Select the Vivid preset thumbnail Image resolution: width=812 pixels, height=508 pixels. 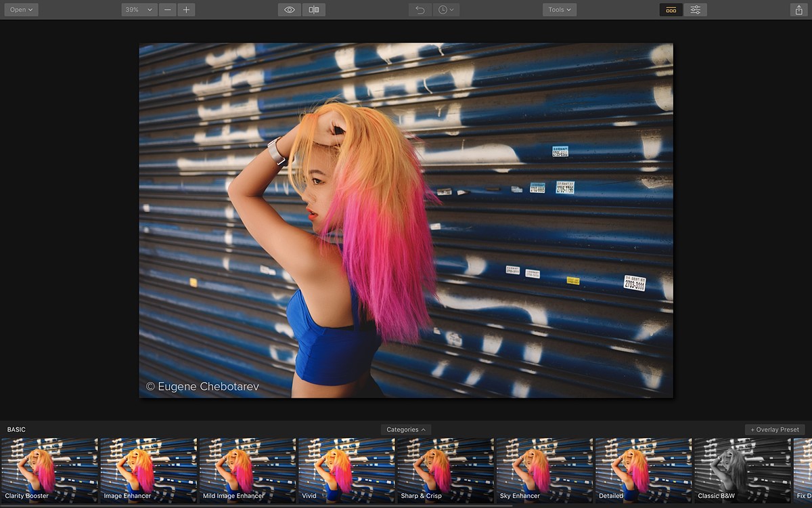point(346,469)
